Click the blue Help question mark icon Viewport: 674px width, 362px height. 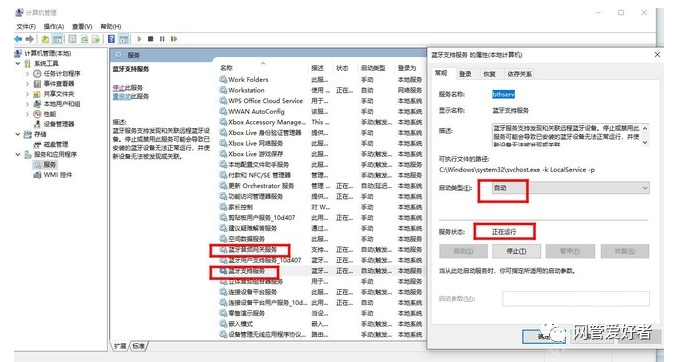click(111, 39)
